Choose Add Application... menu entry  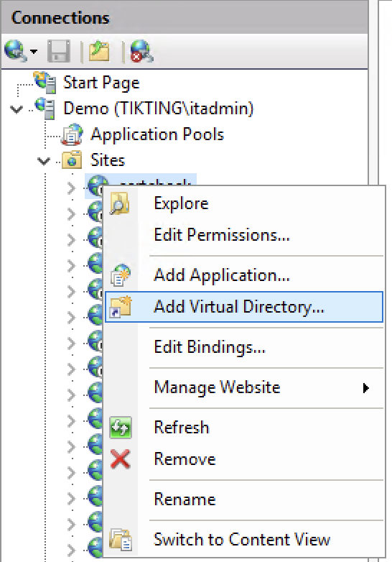click(x=244, y=275)
